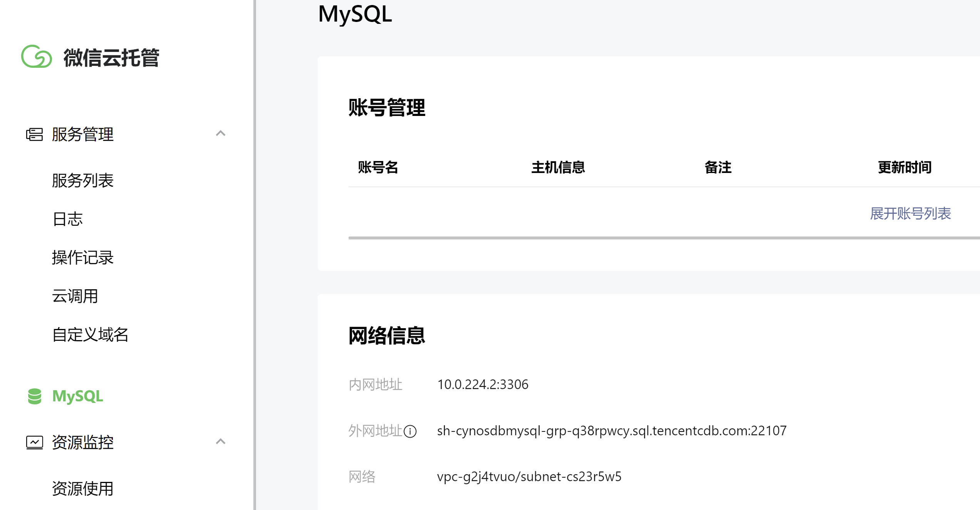
Task: Open 自定义域名 settings
Action: point(90,335)
